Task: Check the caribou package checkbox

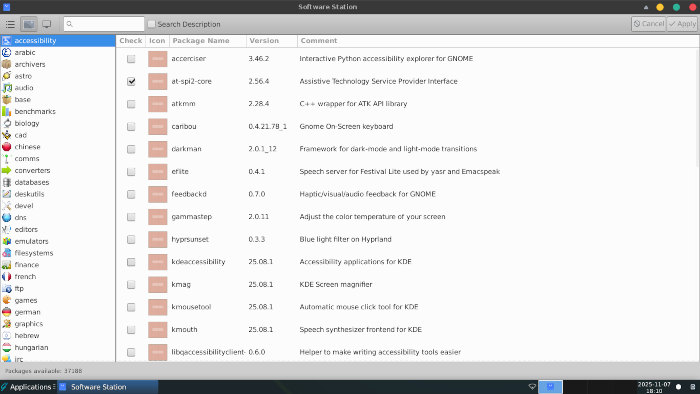Action: pyautogui.click(x=131, y=127)
